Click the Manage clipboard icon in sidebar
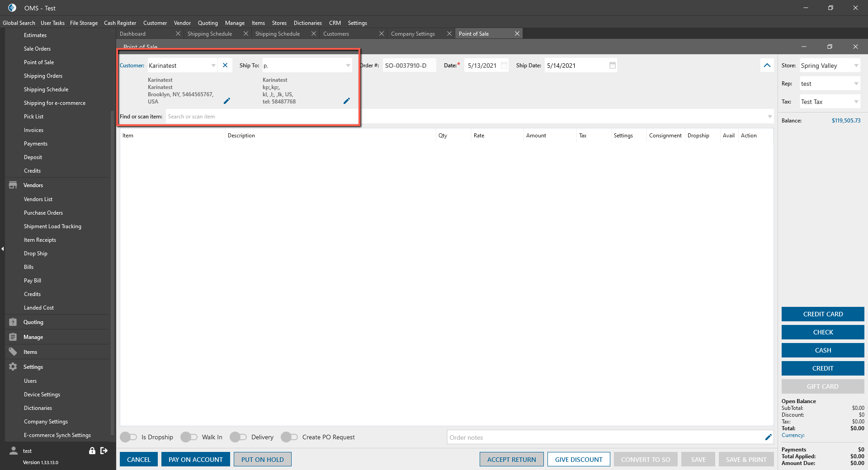This screenshot has height=470, width=868. point(13,337)
